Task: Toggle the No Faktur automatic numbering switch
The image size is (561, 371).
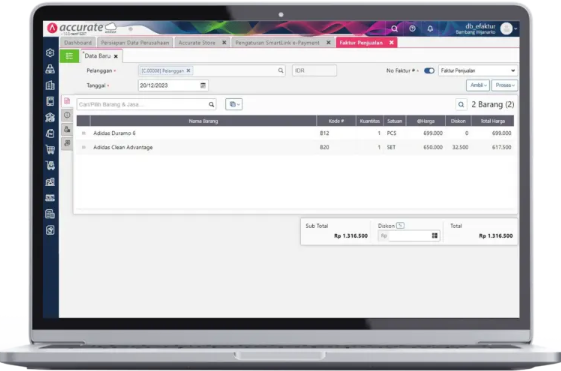Action: (x=429, y=71)
